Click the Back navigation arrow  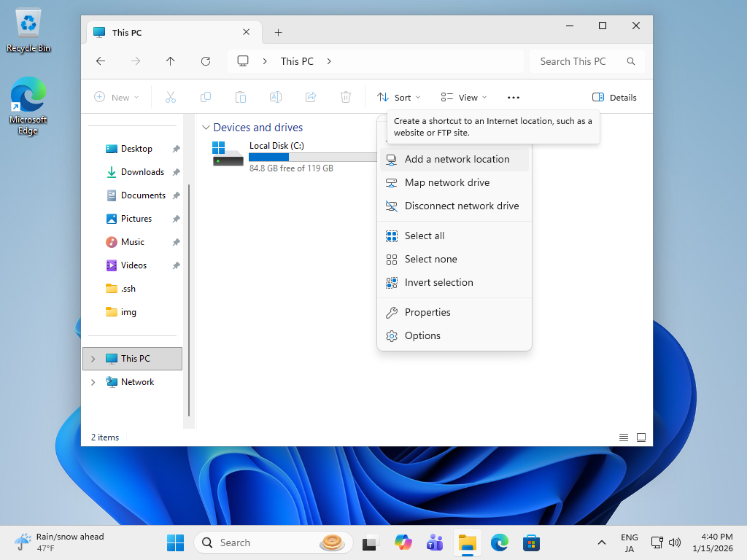tap(101, 61)
